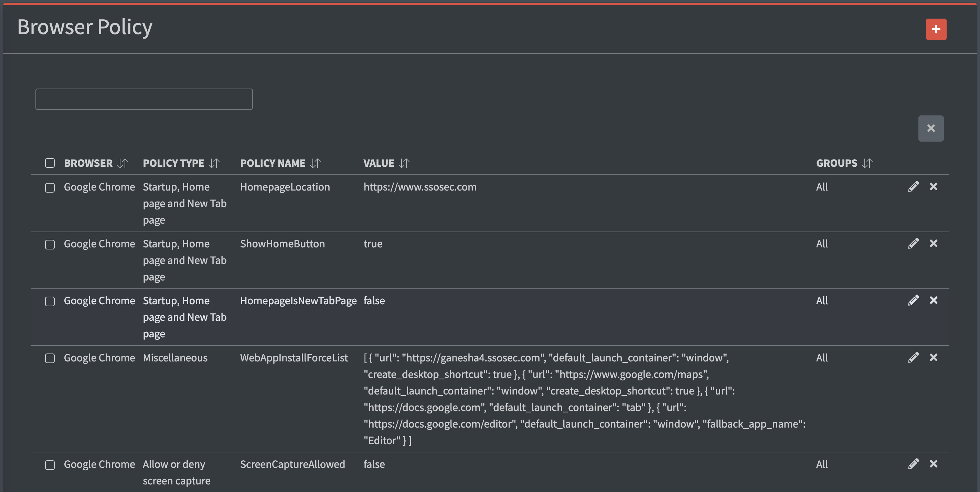Sort table by Policy Name column

[x=315, y=163]
